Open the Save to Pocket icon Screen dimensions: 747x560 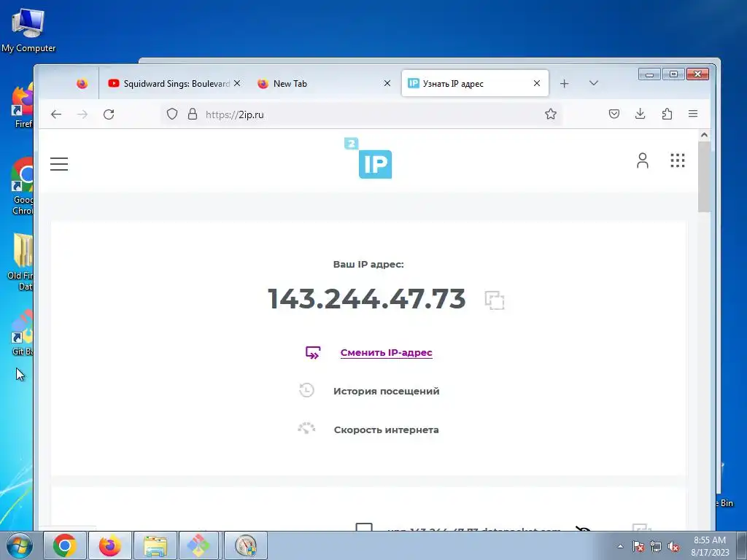[614, 114]
